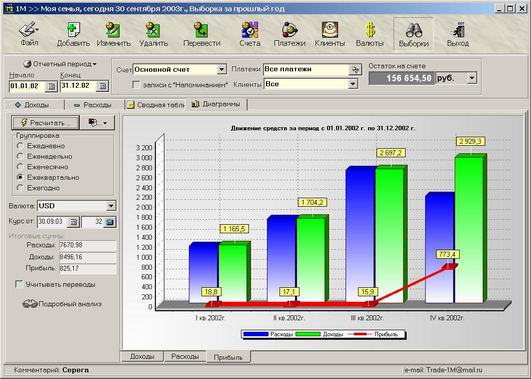The image size is (531, 379).
Task: Click the 156 654,50 balance display
Action: [x=402, y=78]
